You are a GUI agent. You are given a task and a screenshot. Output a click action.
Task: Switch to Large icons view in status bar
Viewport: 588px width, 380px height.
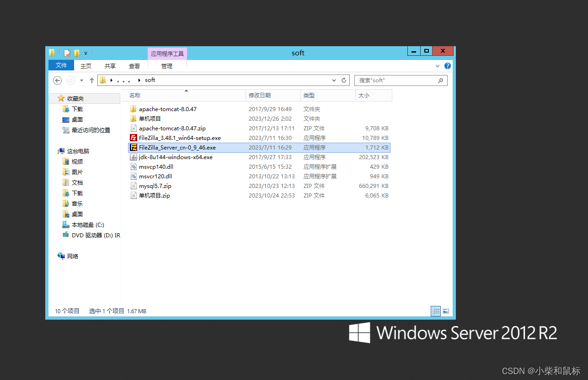coord(445,311)
